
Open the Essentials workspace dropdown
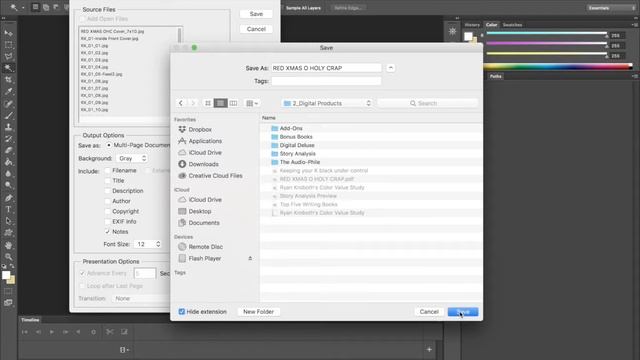pyautogui.click(x=611, y=8)
